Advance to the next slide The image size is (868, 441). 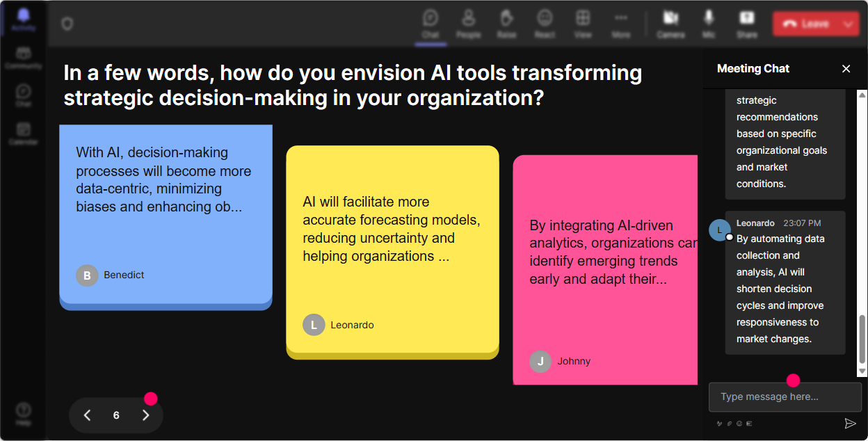[145, 415]
